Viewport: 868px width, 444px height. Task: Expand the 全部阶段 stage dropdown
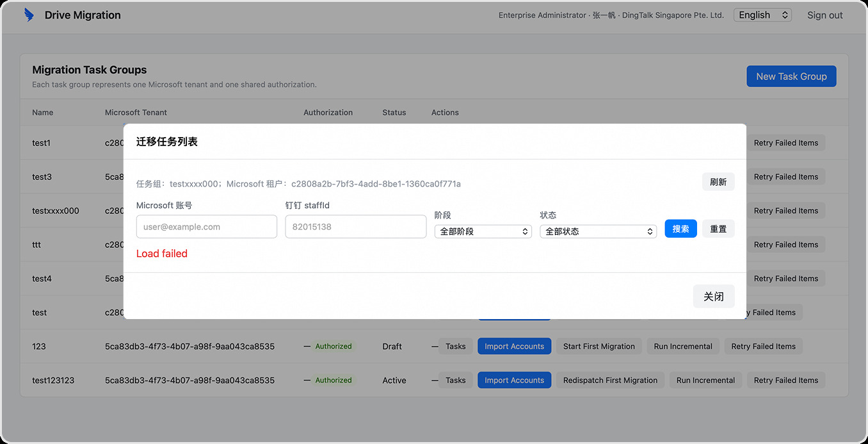[483, 231]
